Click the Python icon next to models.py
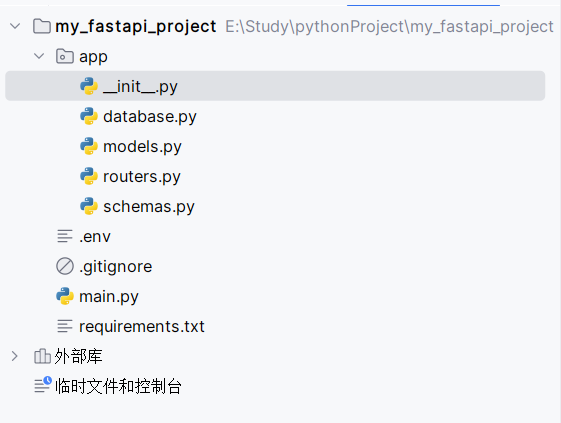The width and height of the screenshot is (561, 423). (x=89, y=146)
